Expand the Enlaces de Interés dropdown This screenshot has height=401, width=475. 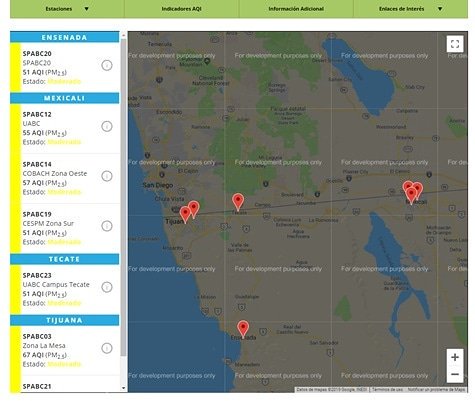click(x=410, y=9)
